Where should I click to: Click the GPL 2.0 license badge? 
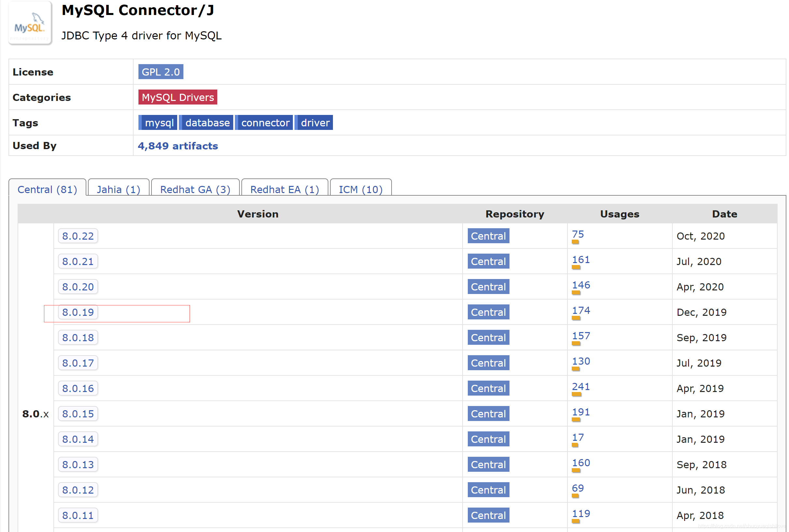click(161, 72)
